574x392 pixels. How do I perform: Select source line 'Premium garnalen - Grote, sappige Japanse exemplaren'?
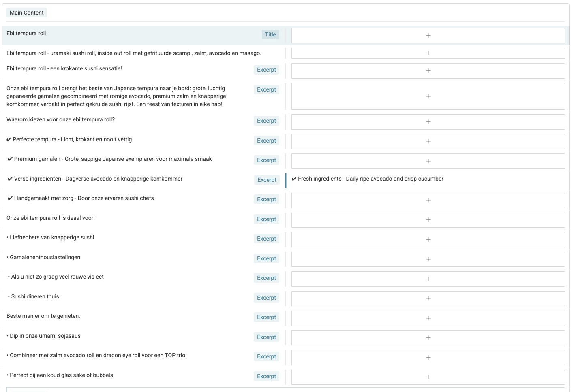pyautogui.click(x=110, y=159)
